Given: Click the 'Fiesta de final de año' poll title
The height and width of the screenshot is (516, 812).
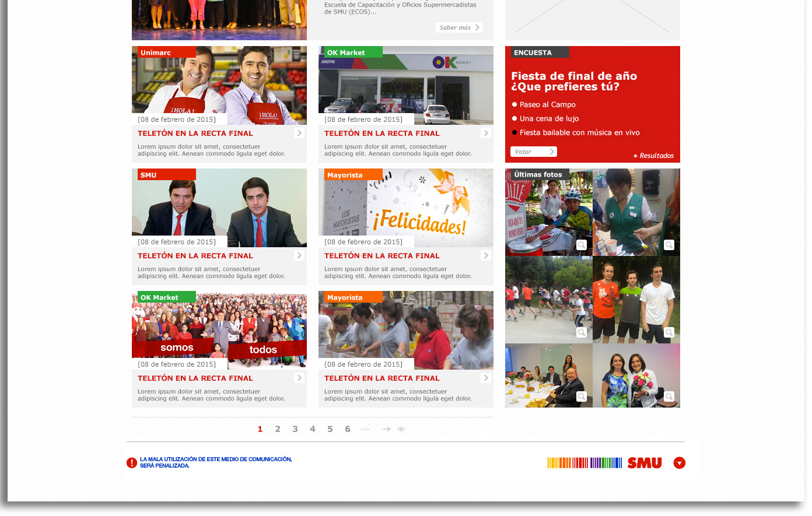Looking at the screenshot, I should 574,81.
